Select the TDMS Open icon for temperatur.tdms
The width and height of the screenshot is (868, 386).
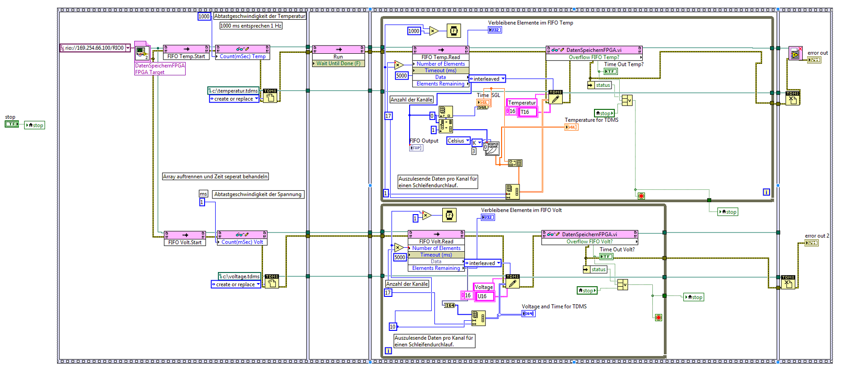[x=270, y=96]
